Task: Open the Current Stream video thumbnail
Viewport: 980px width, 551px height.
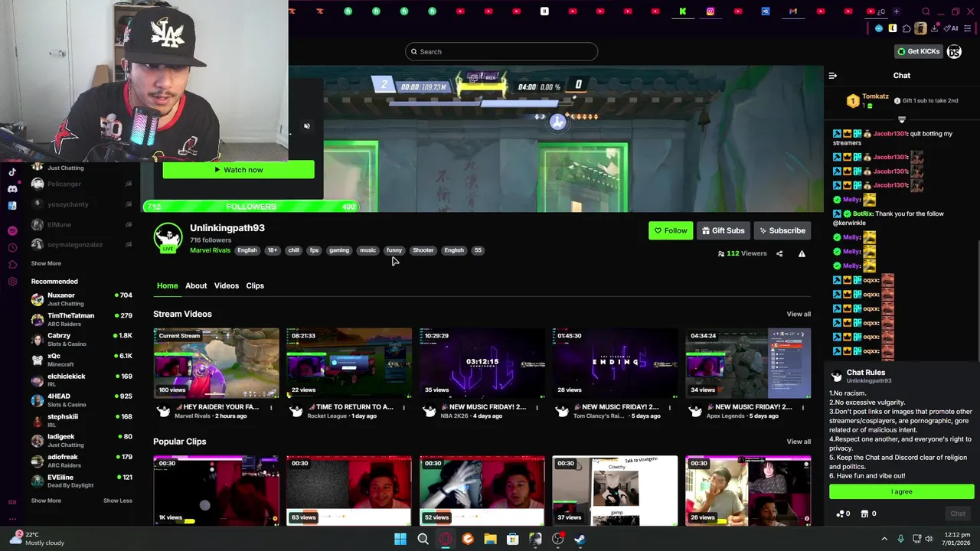Action: pyautogui.click(x=216, y=364)
